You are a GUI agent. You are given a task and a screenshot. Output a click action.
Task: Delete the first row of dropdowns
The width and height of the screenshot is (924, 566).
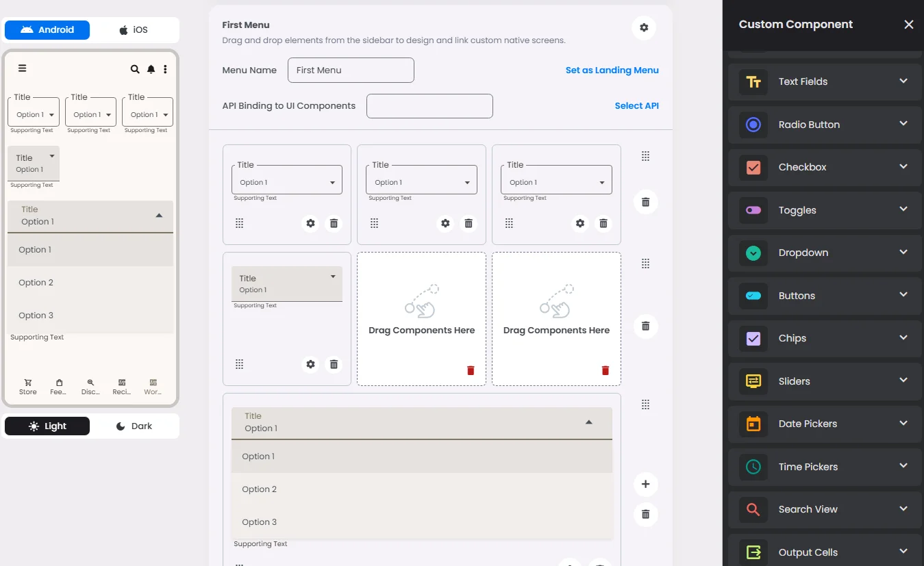tap(645, 202)
